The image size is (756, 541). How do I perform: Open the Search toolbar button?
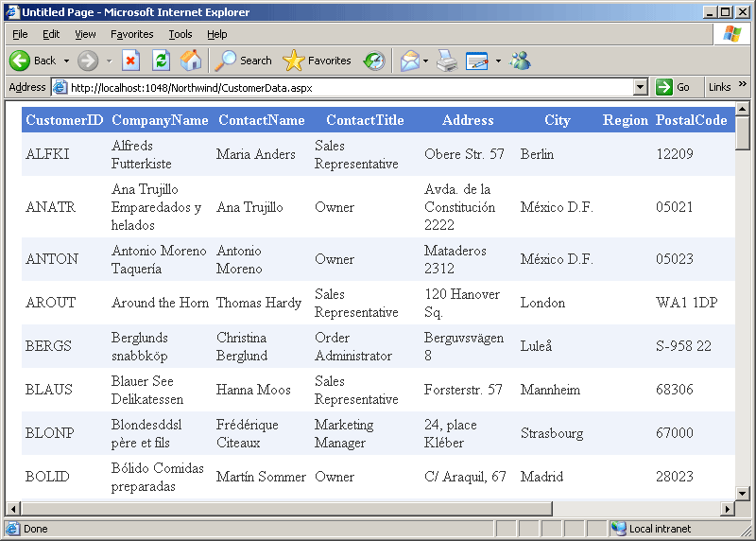(244, 61)
